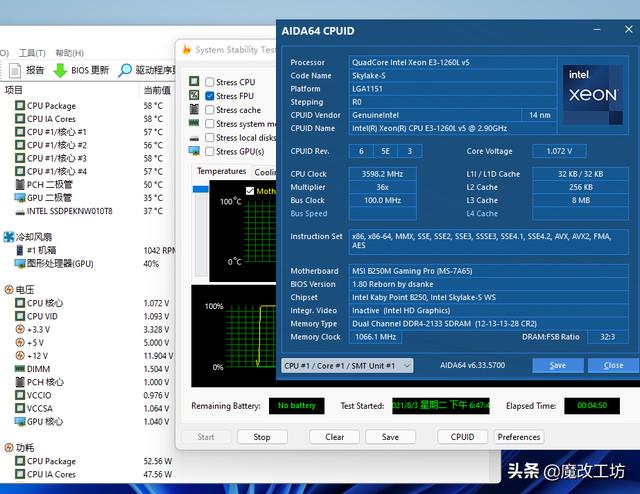640x494 pixels.
Task: Click the Stop button in stability test
Action: click(262, 437)
